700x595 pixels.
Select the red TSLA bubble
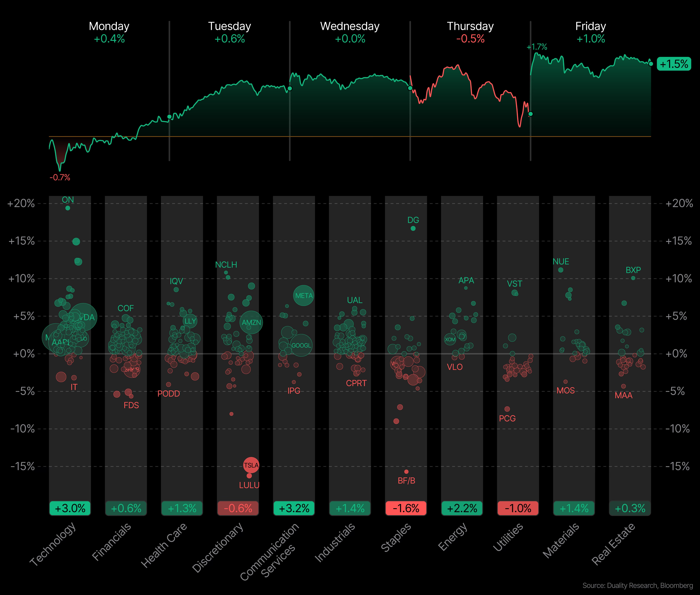(251, 465)
